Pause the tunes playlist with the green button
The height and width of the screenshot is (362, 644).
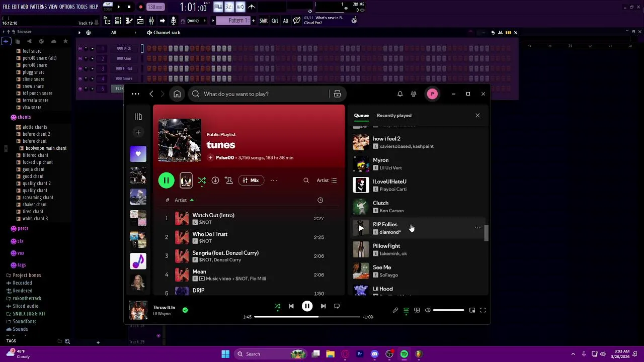(166, 180)
